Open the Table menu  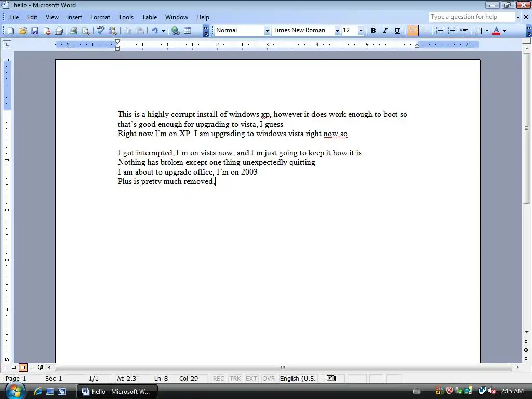[149, 17]
